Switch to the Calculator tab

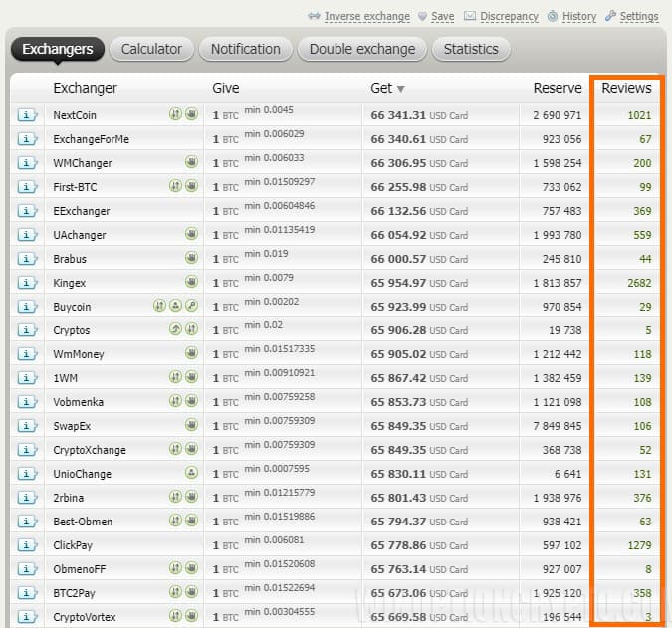(151, 49)
